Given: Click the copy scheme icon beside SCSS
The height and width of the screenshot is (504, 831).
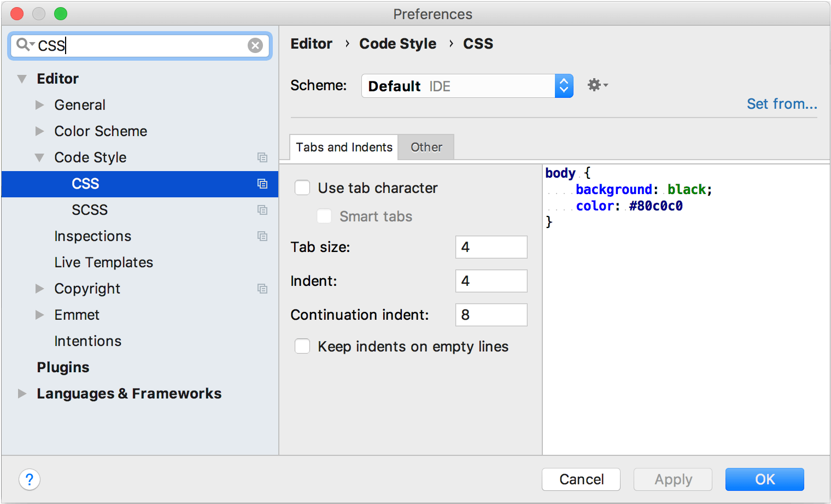Looking at the screenshot, I should point(262,210).
